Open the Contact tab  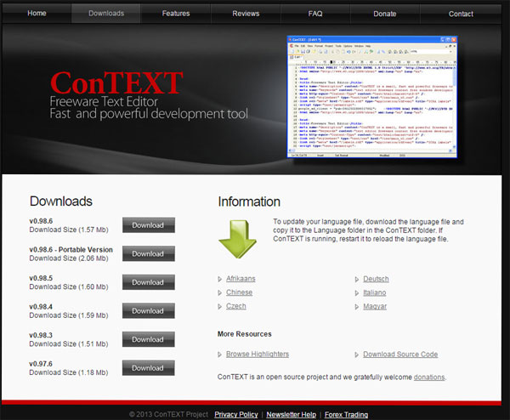pos(461,14)
